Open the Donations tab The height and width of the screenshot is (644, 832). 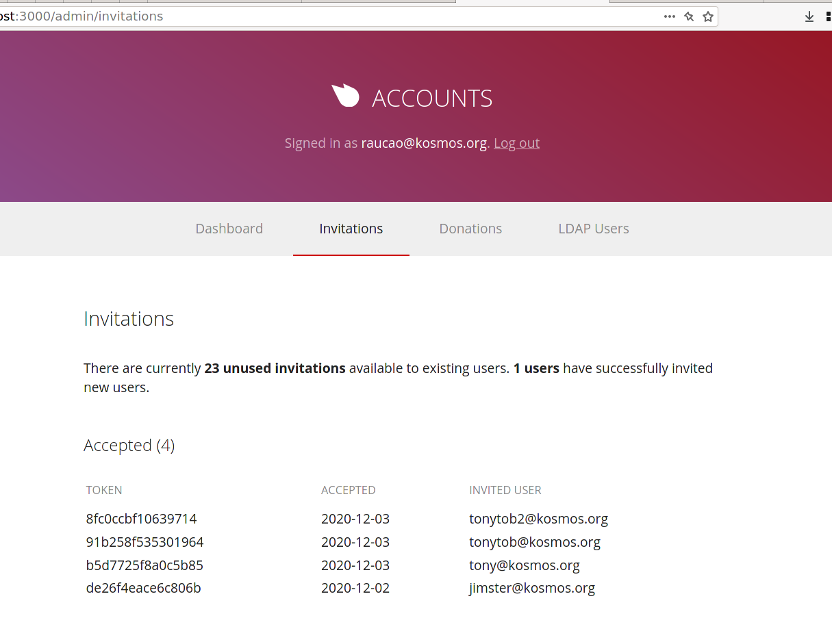pos(470,229)
